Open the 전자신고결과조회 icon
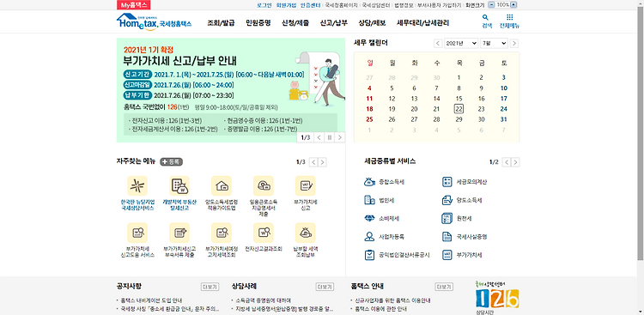Image resolution: width=644 pixels, height=315 pixels. [x=264, y=233]
